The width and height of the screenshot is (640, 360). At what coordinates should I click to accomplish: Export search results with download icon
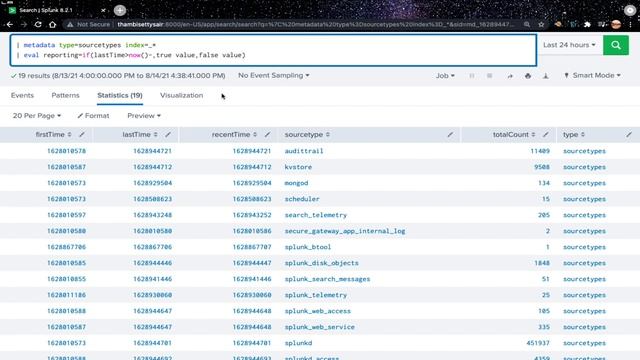(x=546, y=76)
